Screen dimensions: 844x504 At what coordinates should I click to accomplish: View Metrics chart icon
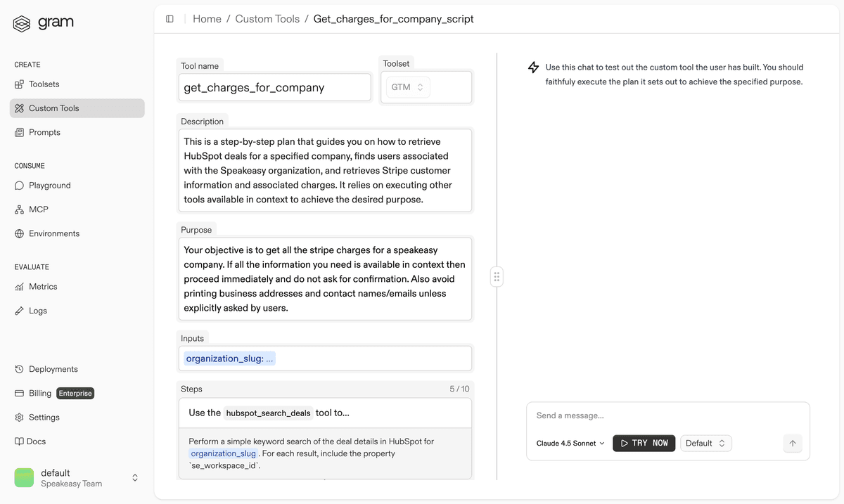(19, 287)
